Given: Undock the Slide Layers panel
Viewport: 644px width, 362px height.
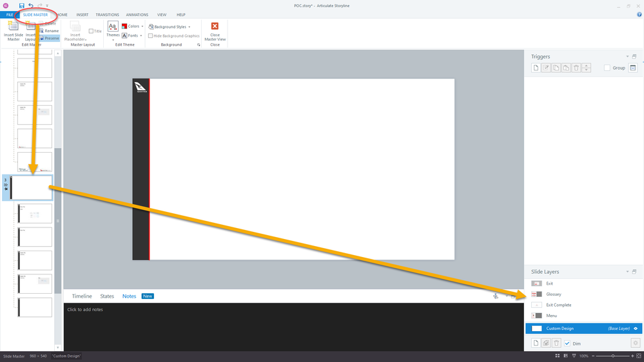Looking at the screenshot, I should 634,272.
